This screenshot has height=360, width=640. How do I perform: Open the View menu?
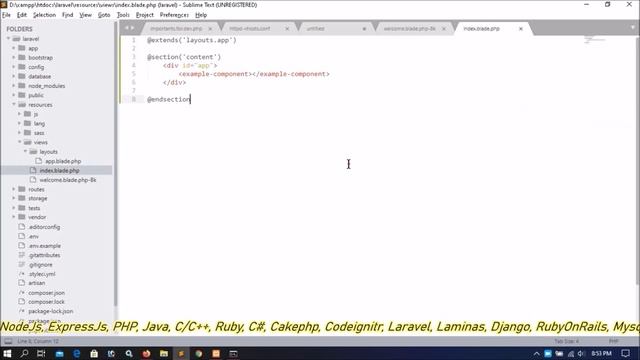[85, 15]
